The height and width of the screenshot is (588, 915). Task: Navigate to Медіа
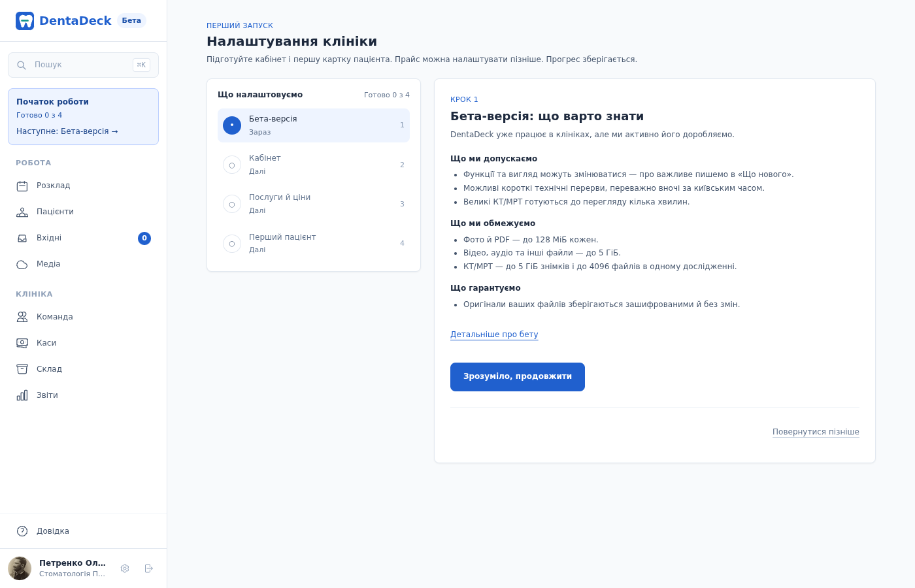pos(84,265)
